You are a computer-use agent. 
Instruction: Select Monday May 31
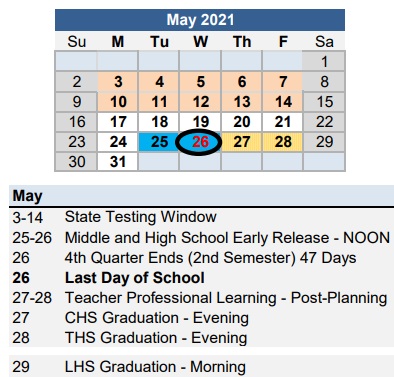click(118, 162)
